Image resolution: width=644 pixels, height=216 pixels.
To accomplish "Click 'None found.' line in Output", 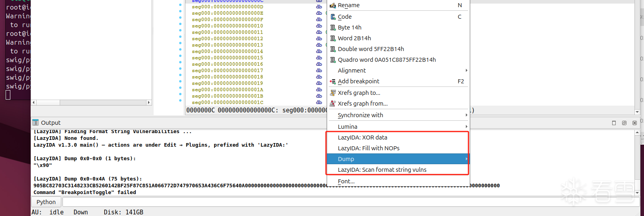I will point(66,138).
